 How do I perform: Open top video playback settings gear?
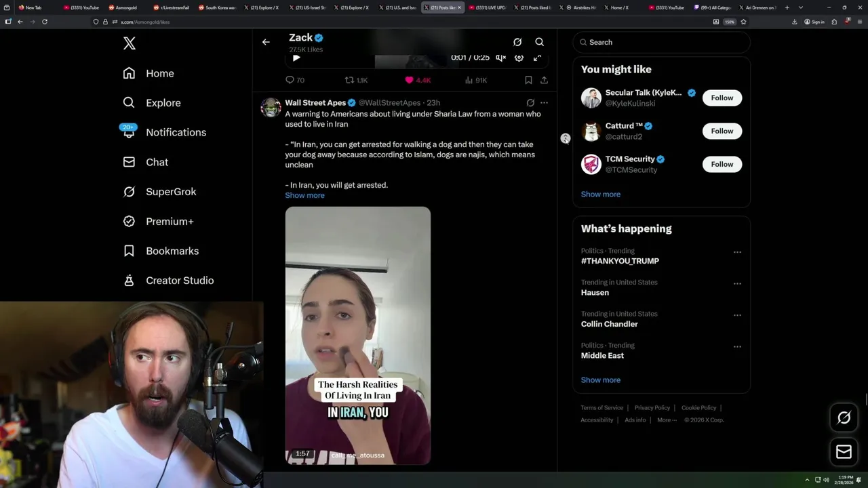coord(519,58)
